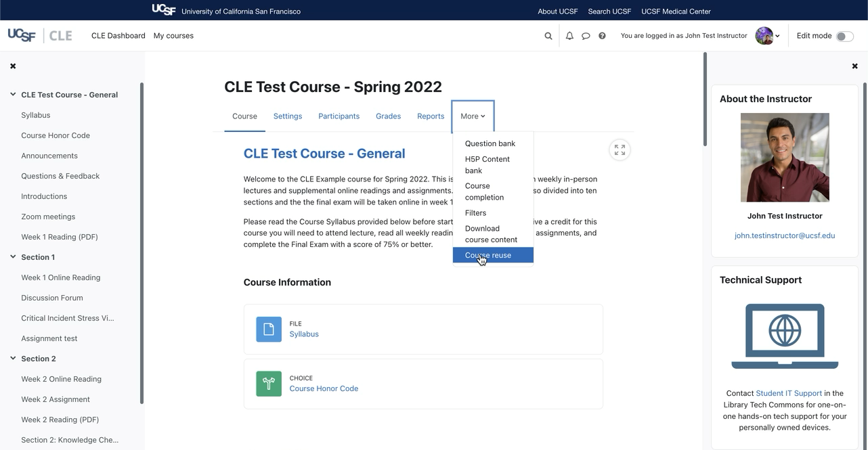
Task: Email john.testinstructor@ucsf.edu link
Action: 785,235
